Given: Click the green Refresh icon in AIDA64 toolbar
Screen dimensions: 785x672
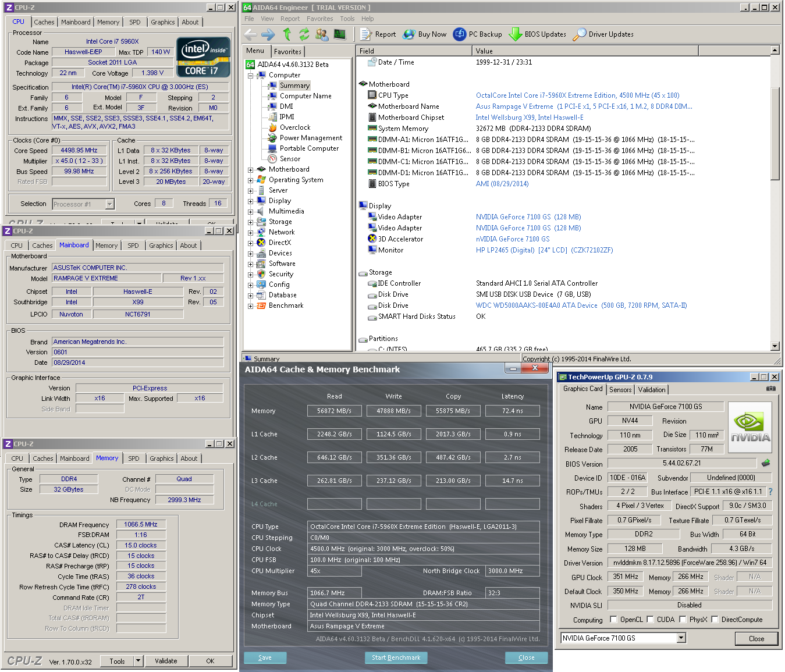Looking at the screenshot, I should pos(304,34).
